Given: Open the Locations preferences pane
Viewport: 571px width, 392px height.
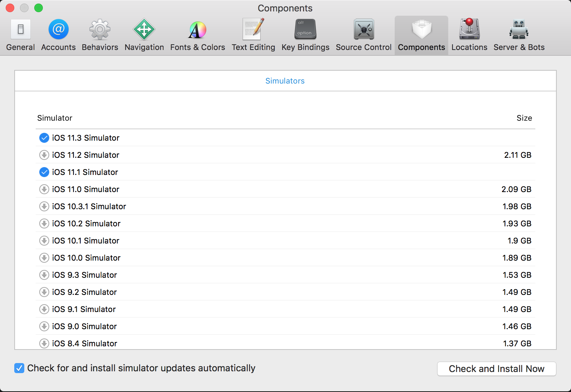Looking at the screenshot, I should (469, 35).
